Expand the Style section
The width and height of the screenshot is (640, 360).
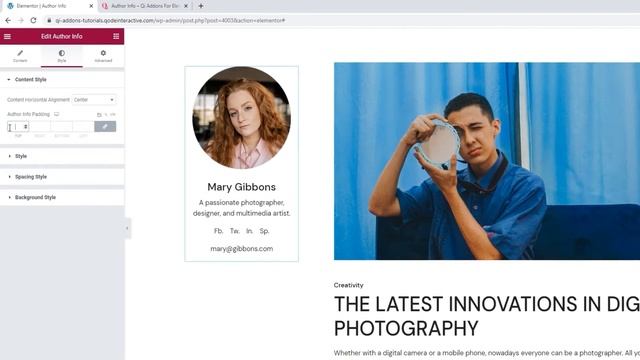[x=62, y=156]
